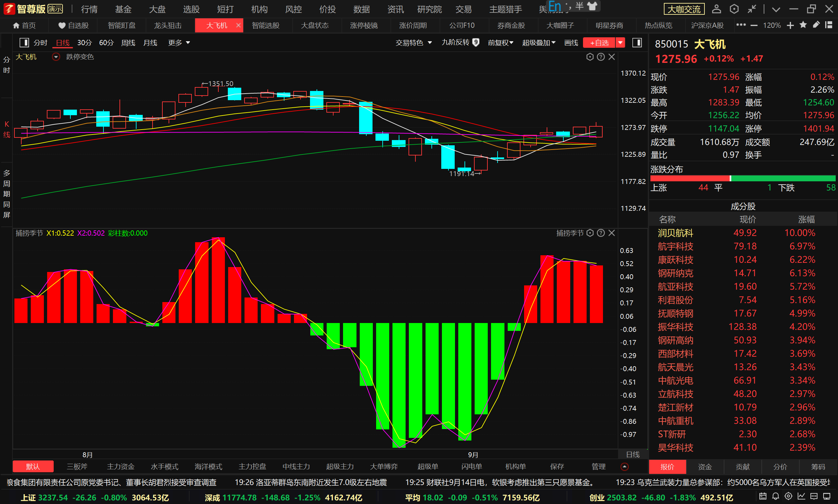Viewport: 838px width, 504px height.
Task: Click the 保存 template button
Action: (x=557, y=467)
